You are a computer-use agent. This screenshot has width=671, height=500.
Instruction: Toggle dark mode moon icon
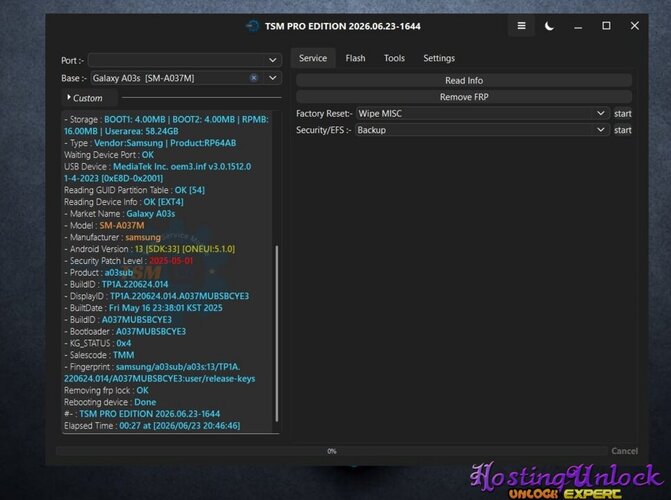coord(549,26)
